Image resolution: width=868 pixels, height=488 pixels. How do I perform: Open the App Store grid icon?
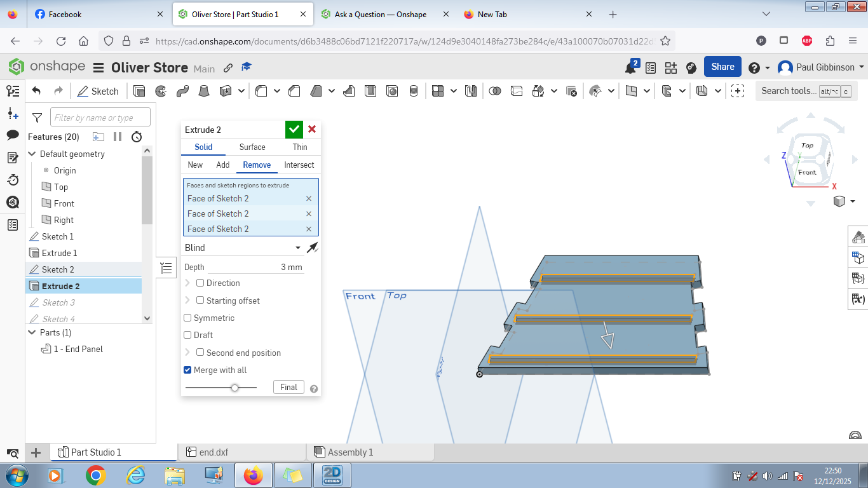[x=671, y=67]
